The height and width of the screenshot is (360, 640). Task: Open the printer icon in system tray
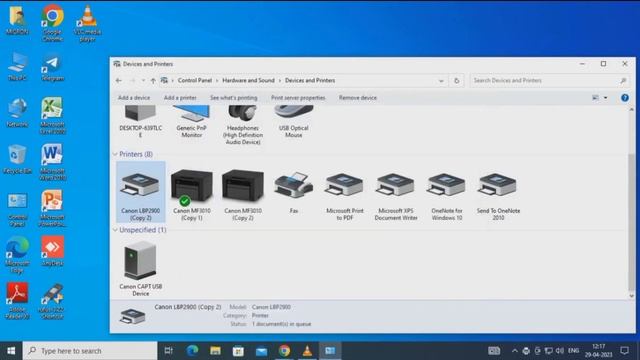pos(526,351)
